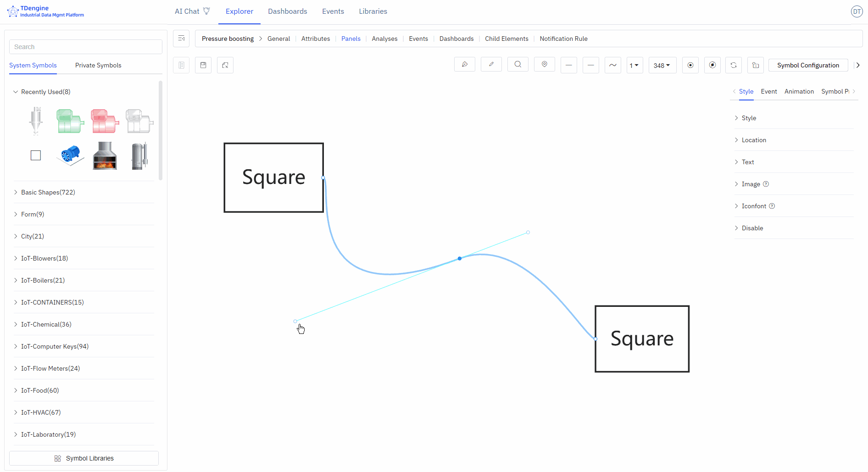This screenshot has width=868, height=472.
Task: Click the save floppy disk icon
Action: [x=203, y=65]
